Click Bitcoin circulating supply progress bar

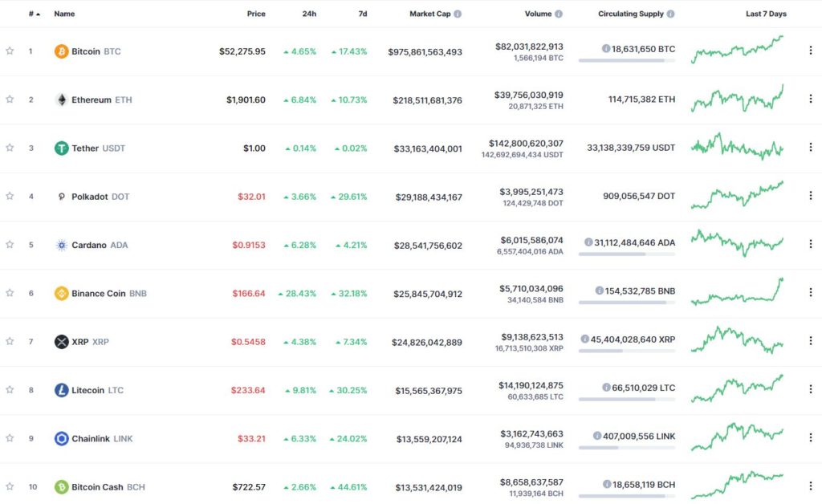pyautogui.click(x=627, y=61)
